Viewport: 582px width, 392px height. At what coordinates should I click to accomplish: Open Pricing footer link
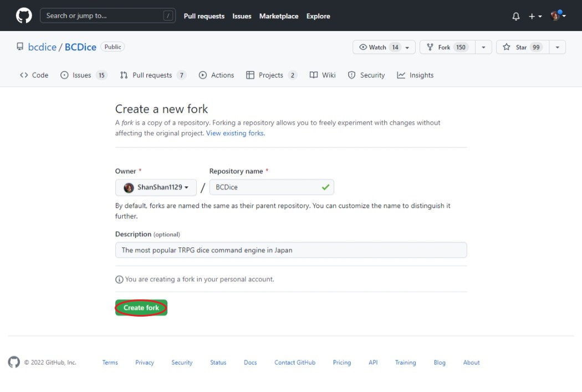tap(342, 362)
